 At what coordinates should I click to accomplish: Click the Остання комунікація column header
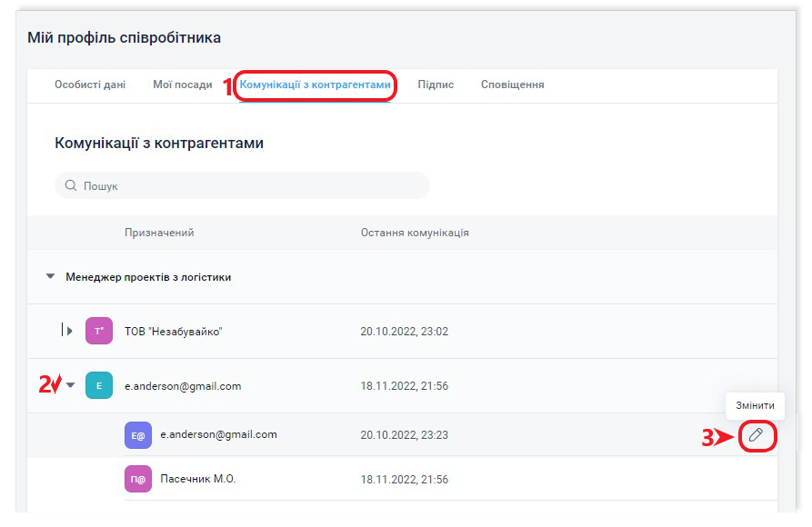tap(415, 233)
